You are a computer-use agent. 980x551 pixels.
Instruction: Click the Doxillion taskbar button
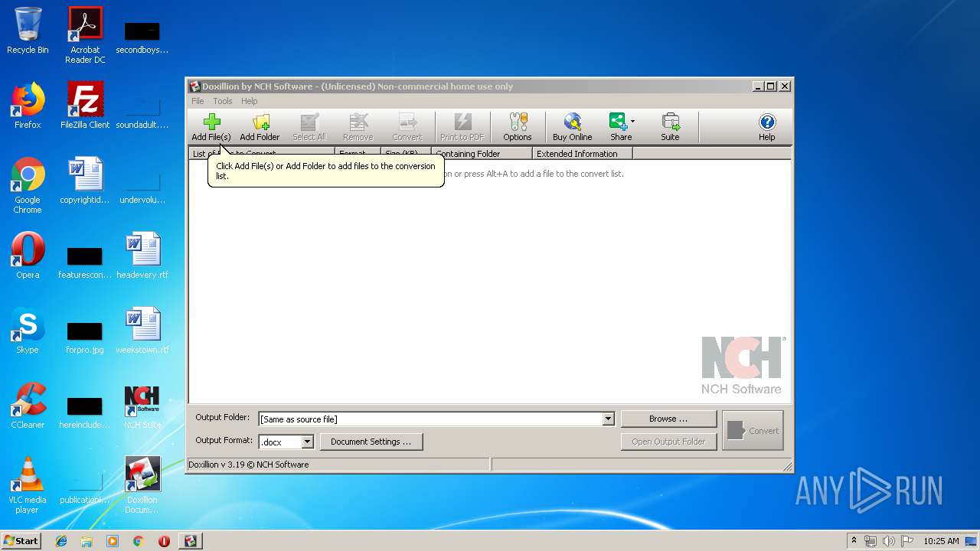pos(190,541)
